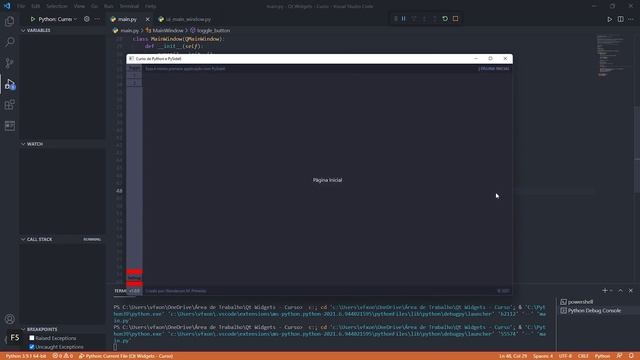Image resolution: width=640 pixels, height=360 pixels.
Task: Click Step Out in the debug toolbar
Action: coord(434,19)
